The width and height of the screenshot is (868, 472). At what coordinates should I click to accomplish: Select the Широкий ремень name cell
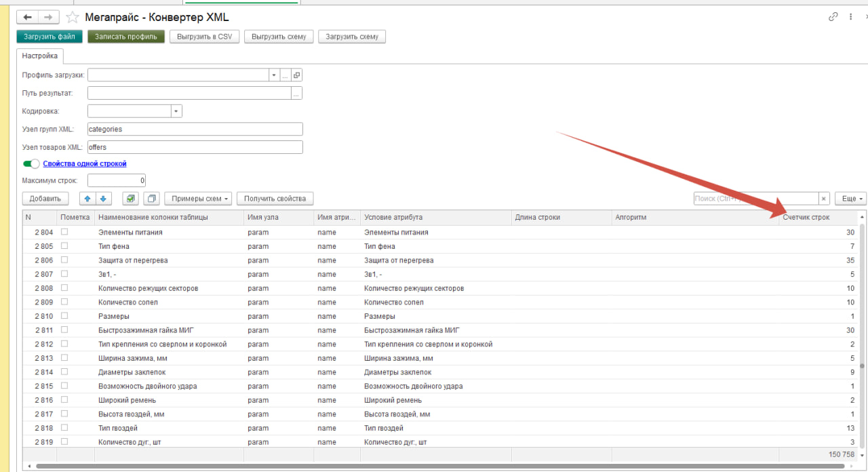pos(169,400)
